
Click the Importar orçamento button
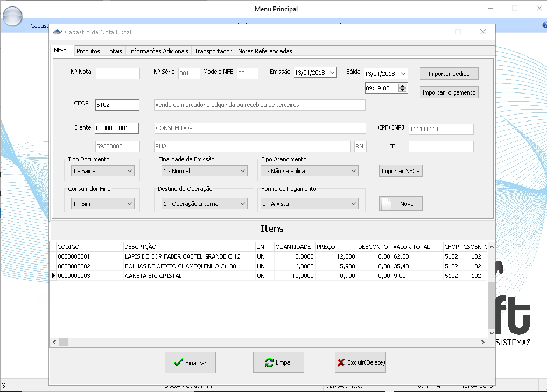(x=448, y=92)
